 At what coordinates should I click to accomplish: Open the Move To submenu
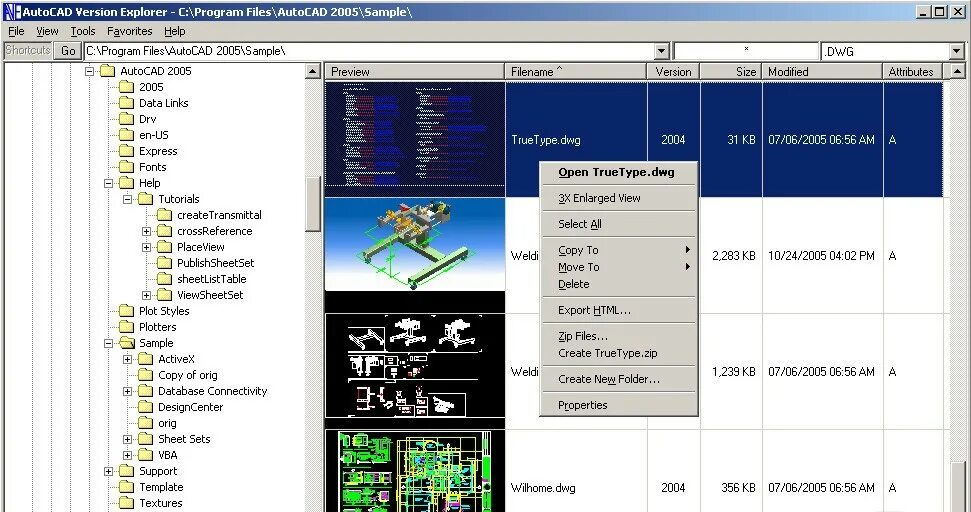pyautogui.click(x=619, y=267)
